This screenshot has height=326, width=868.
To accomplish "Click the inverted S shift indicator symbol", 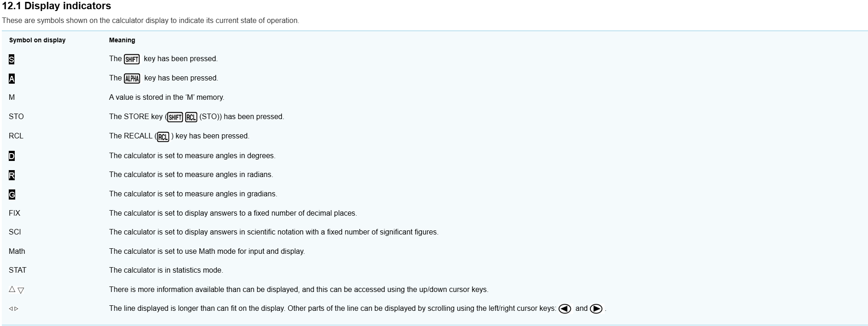I will click(12, 59).
